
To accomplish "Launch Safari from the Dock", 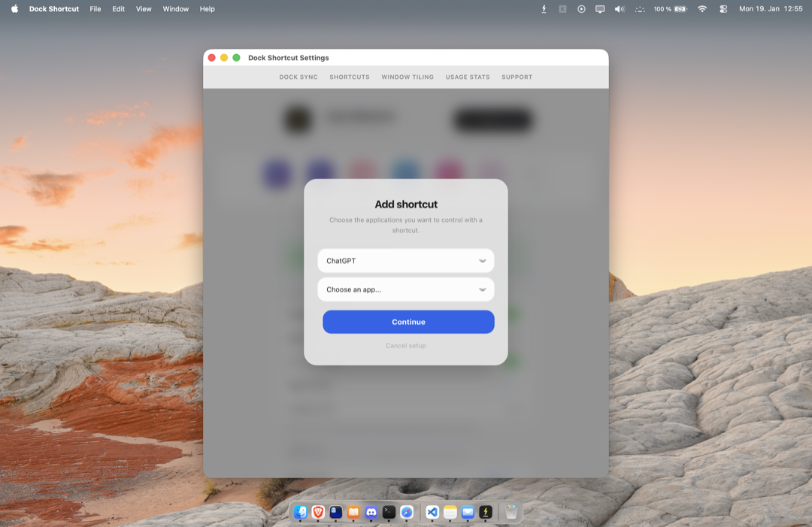I will [x=408, y=513].
